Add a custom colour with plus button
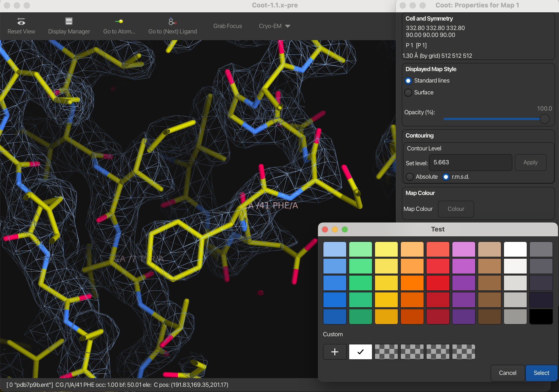The width and height of the screenshot is (559, 392). click(335, 352)
